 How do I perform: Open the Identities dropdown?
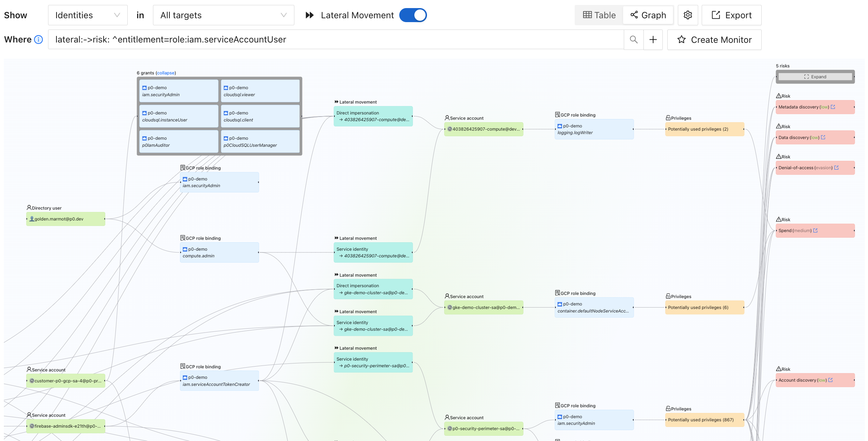[88, 15]
